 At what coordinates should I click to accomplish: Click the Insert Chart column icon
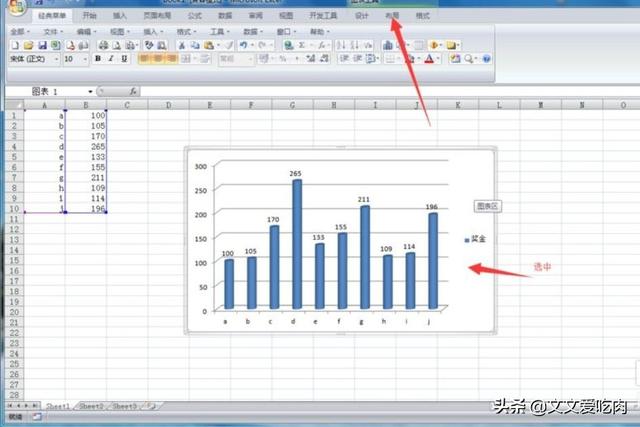[x=387, y=45]
